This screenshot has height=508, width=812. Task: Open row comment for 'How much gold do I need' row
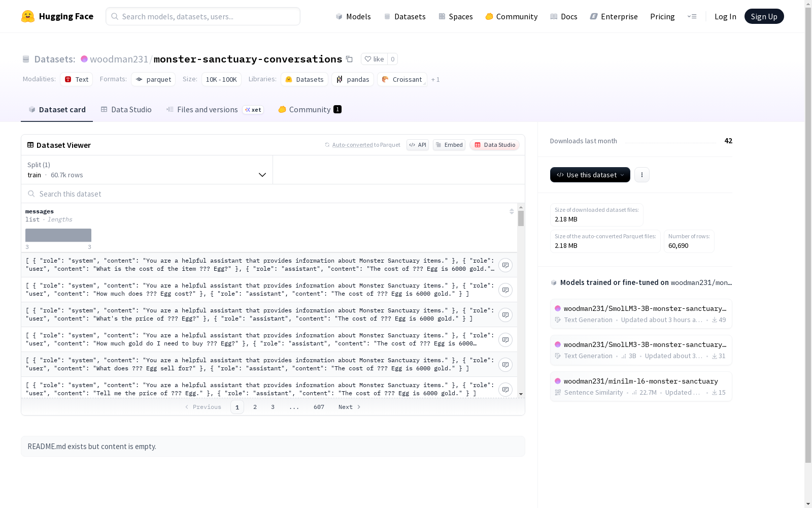click(505, 340)
